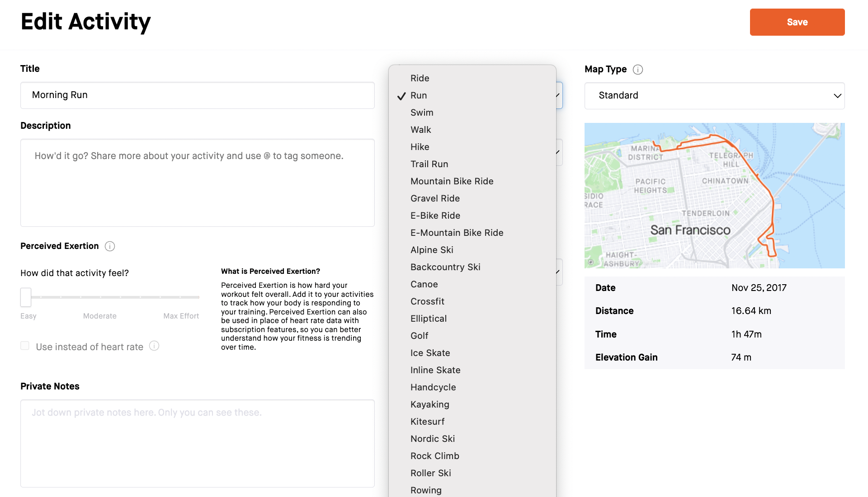Select Crossfit from activity type menu

click(x=427, y=301)
